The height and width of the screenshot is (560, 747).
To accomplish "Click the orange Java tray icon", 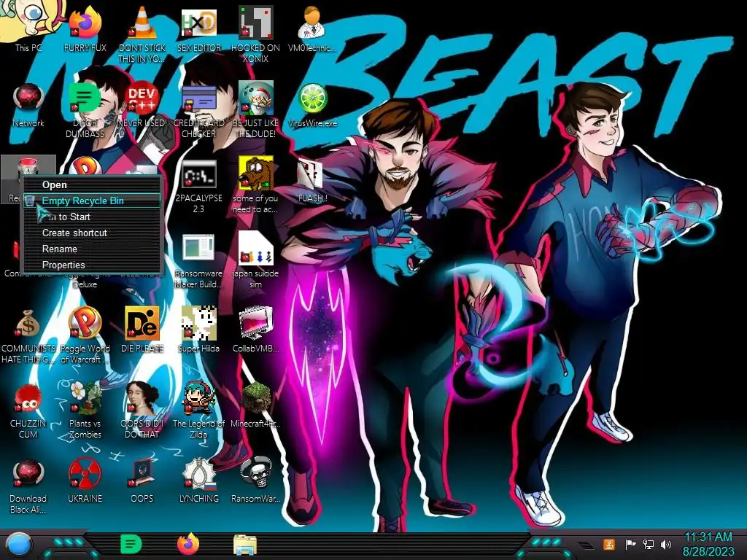I will click(x=609, y=544).
